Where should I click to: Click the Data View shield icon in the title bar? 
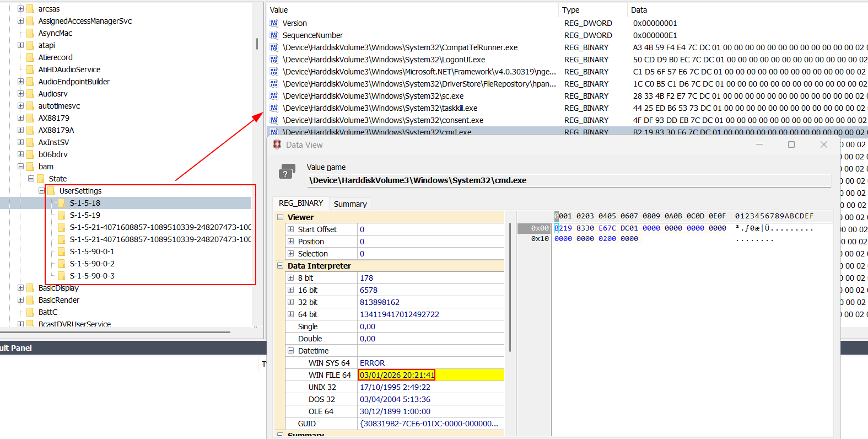pyautogui.click(x=277, y=144)
